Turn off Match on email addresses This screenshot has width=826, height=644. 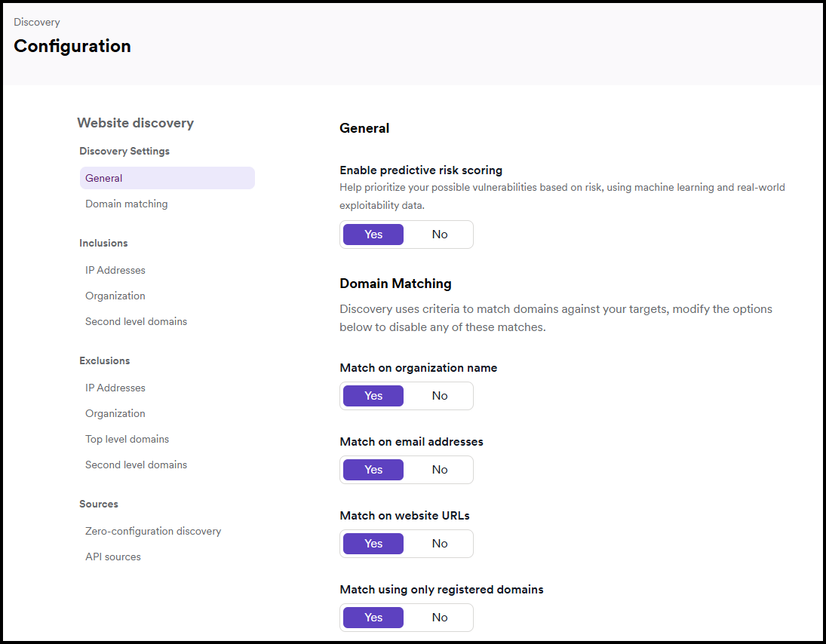pos(440,470)
